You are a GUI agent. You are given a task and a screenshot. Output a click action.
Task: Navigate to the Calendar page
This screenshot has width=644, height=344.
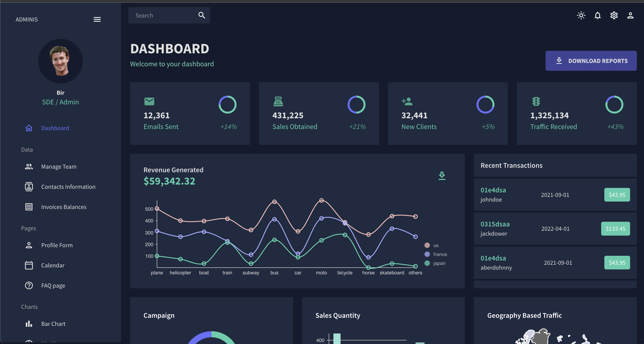tap(53, 265)
